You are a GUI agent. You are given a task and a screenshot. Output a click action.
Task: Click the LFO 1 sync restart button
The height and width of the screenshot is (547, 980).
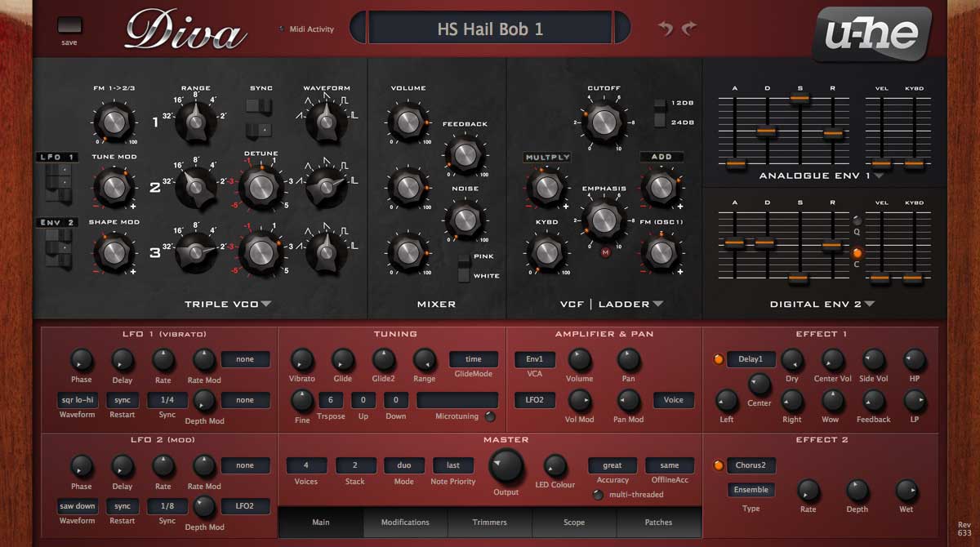[122, 400]
